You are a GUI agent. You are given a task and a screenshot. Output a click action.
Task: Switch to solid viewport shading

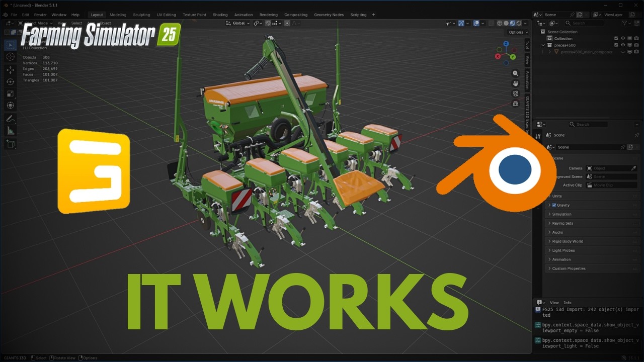click(x=506, y=23)
